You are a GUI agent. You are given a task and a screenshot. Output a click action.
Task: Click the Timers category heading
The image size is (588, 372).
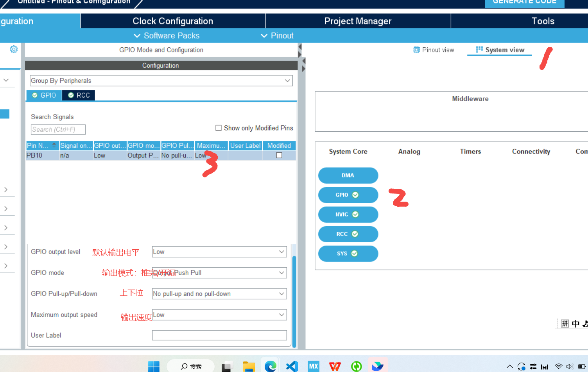pyautogui.click(x=470, y=152)
